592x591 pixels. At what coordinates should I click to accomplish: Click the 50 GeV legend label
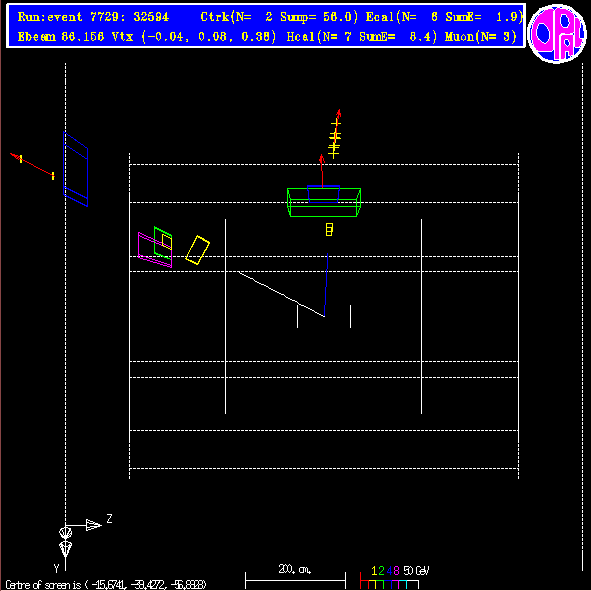(416, 570)
